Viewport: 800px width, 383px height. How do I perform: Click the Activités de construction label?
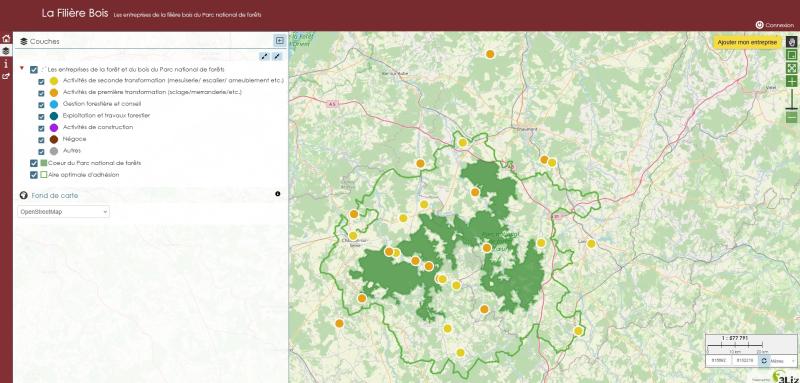(98, 127)
